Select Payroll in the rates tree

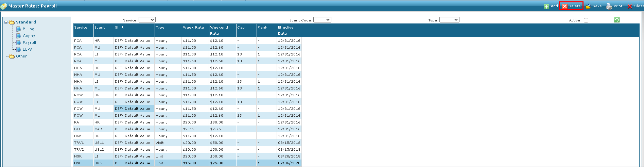(x=29, y=43)
